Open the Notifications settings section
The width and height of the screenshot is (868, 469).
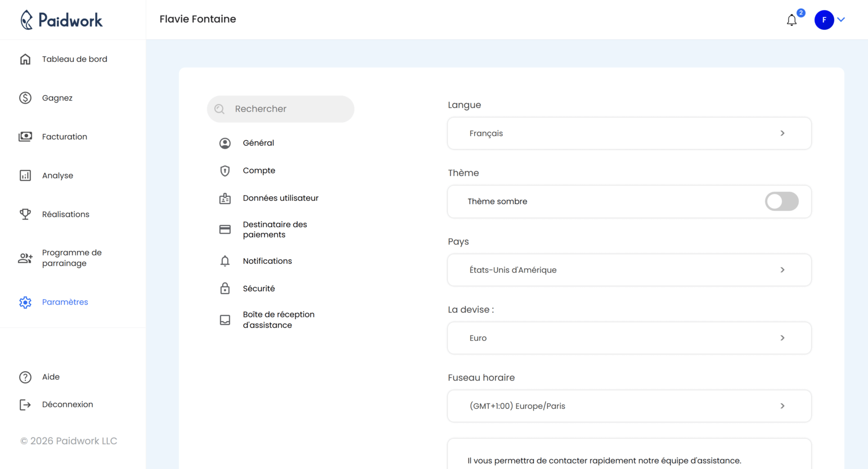(267, 260)
